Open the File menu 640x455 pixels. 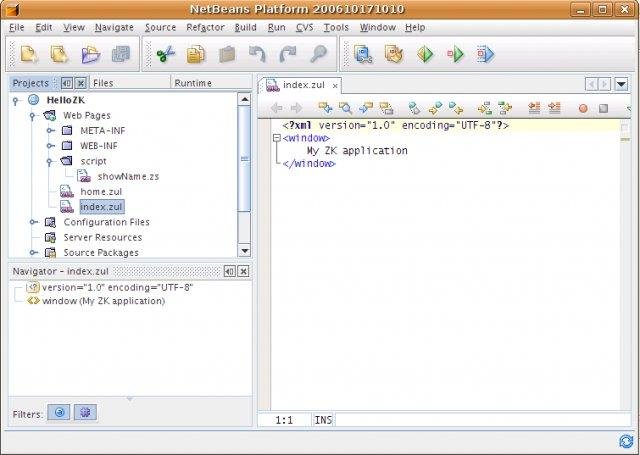click(x=16, y=27)
